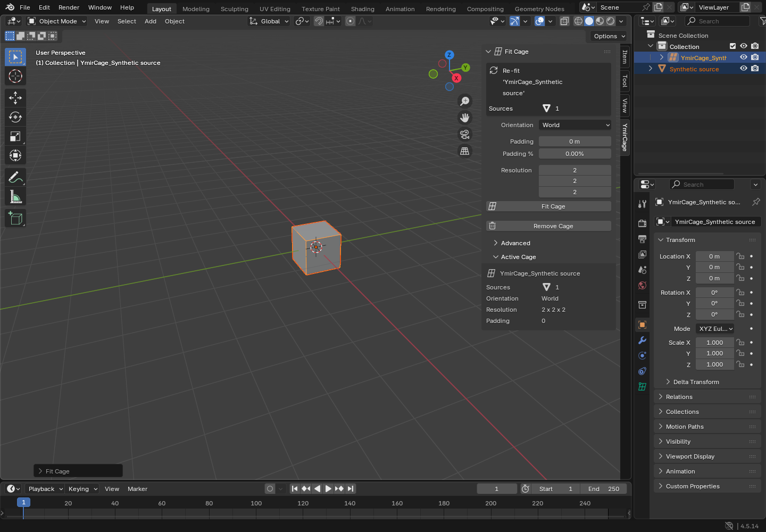Select the Add Cube tool

point(15,218)
